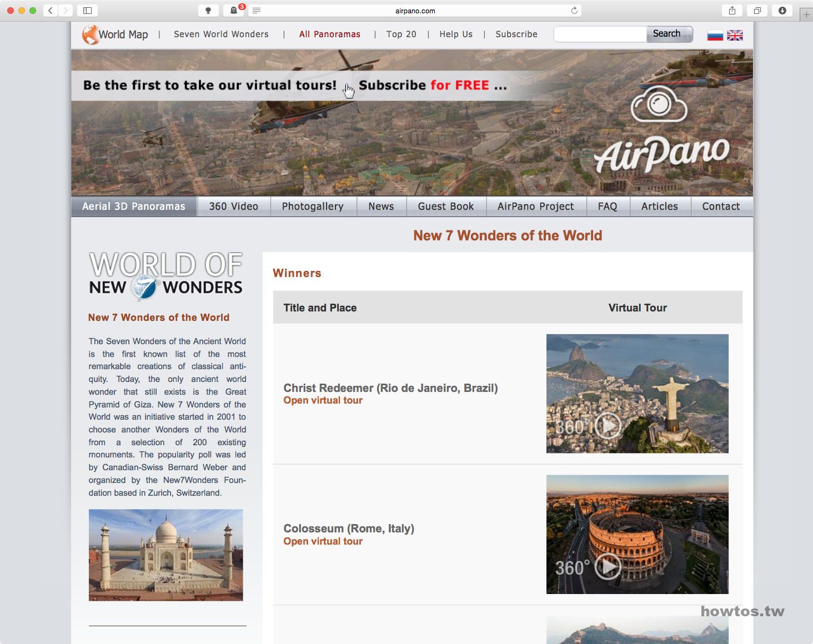Select Articles tab
The image size is (813, 644).
660,207
